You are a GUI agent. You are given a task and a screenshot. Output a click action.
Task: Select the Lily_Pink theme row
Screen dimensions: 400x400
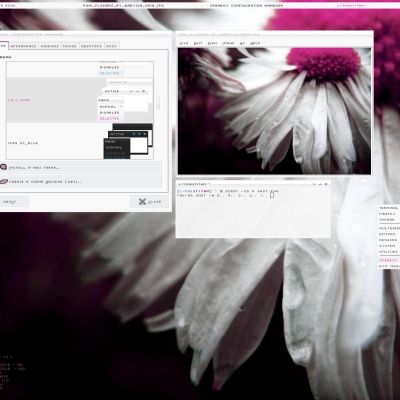point(80,100)
